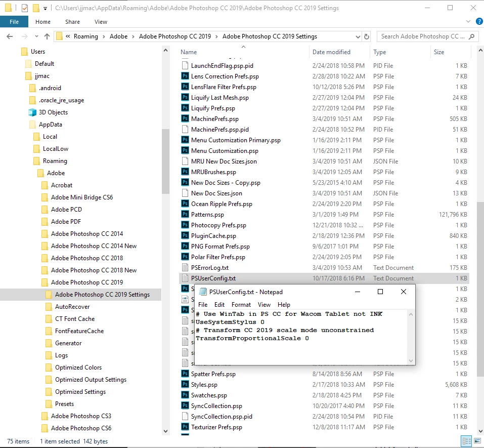Open the View ribbon tab

[x=101, y=22]
